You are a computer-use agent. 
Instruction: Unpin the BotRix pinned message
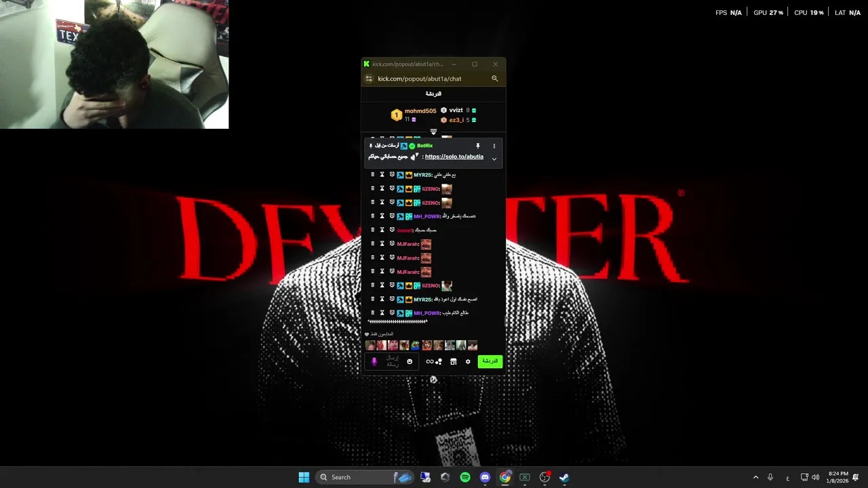[477, 146]
